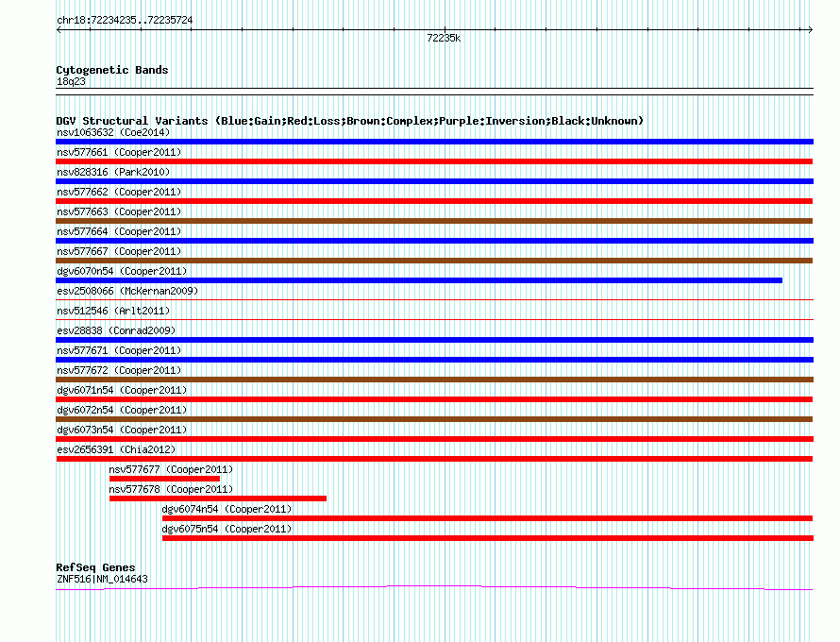
Task: Click the blue bar under esv28838
Action: tap(434, 340)
